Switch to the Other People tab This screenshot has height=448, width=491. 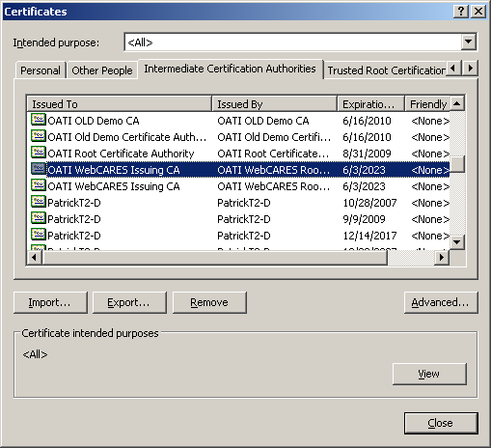102,70
